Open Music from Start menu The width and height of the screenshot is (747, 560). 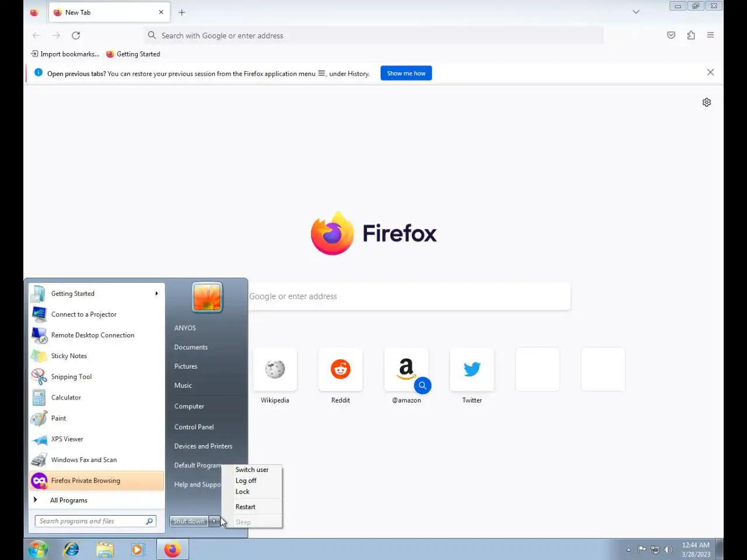click(183, 386)
